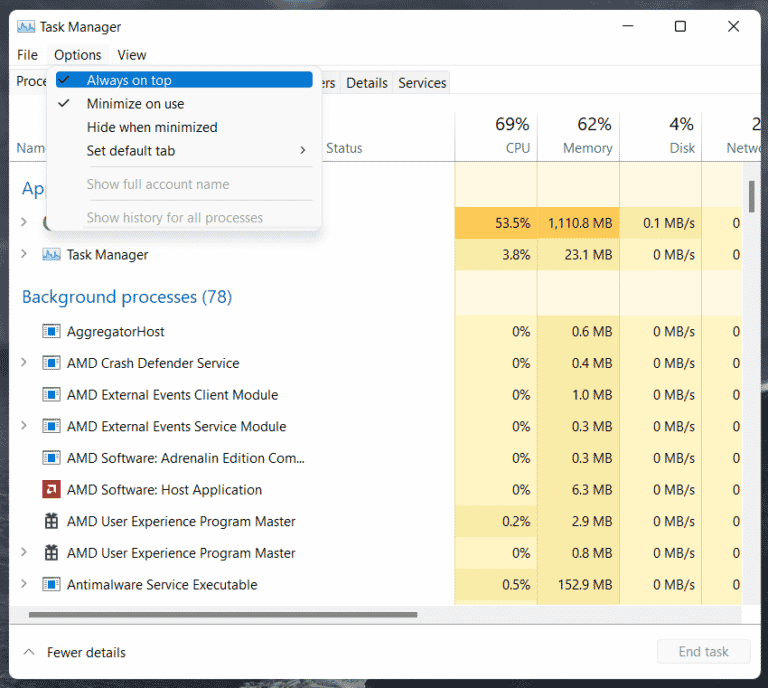Screen dimensions: 768x688
Task: Enable Hide when minimized option
Action: click(184, 127)
